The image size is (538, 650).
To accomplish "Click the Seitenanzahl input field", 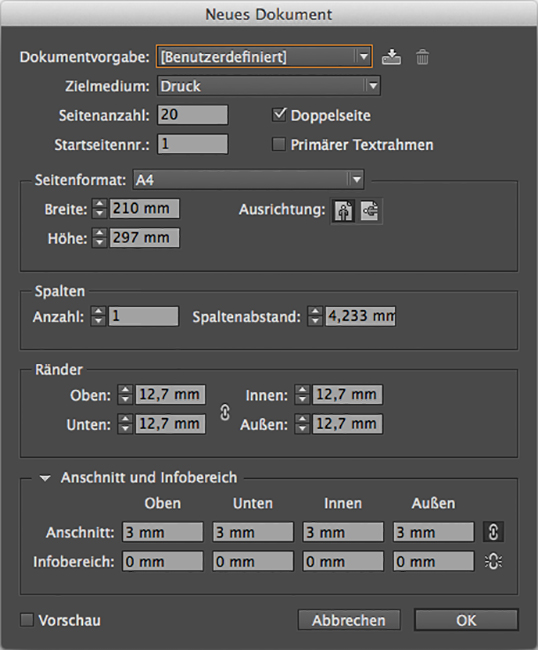I will pos(193,115).
